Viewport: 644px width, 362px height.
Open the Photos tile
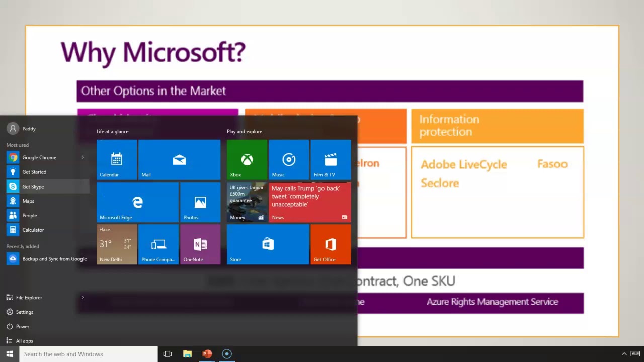[x=200, y=202]
